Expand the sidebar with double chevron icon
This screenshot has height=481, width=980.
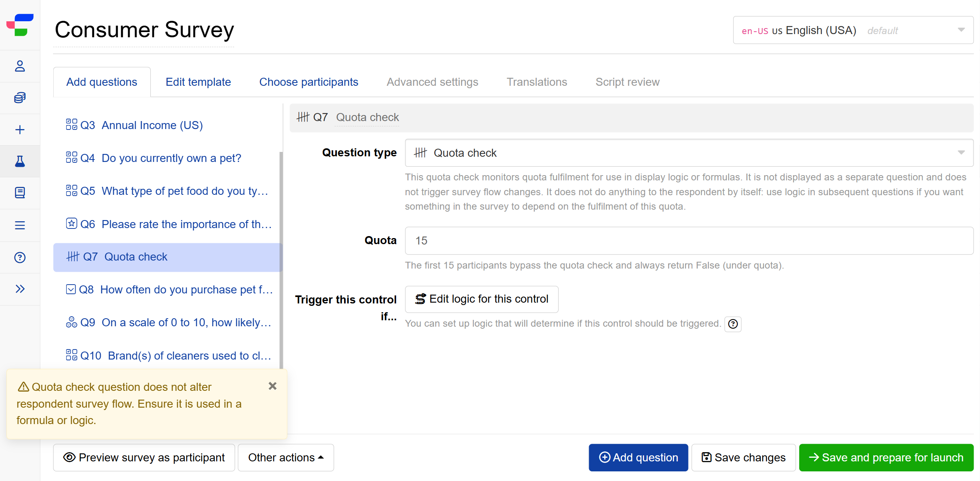point(20,289)
